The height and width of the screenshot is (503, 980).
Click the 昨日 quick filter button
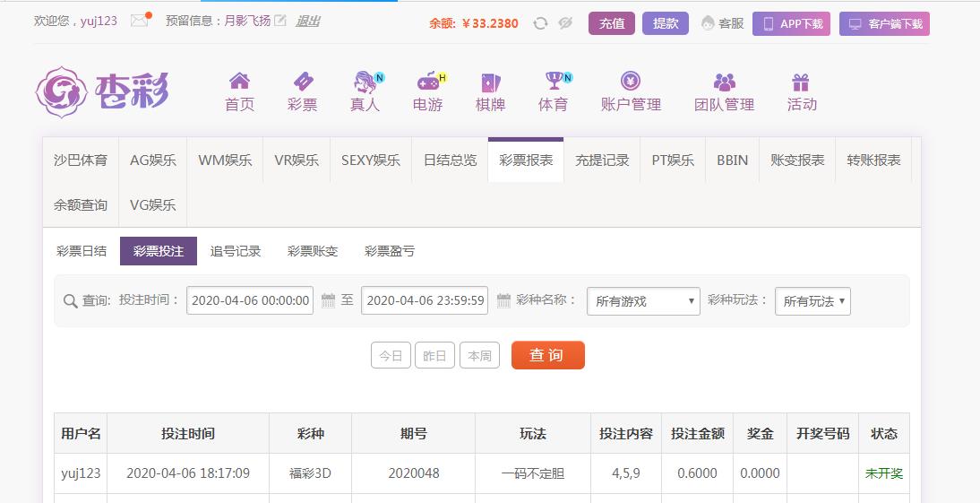(435, 355)
